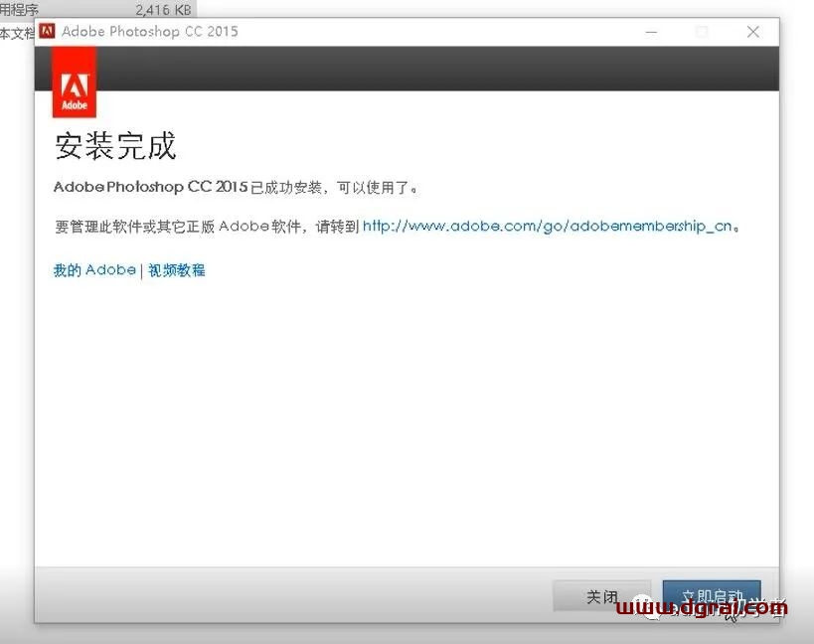Click the 已成功安装 confirmation message
The height and width of the screenshot is (644, 814).
(237, 187)
